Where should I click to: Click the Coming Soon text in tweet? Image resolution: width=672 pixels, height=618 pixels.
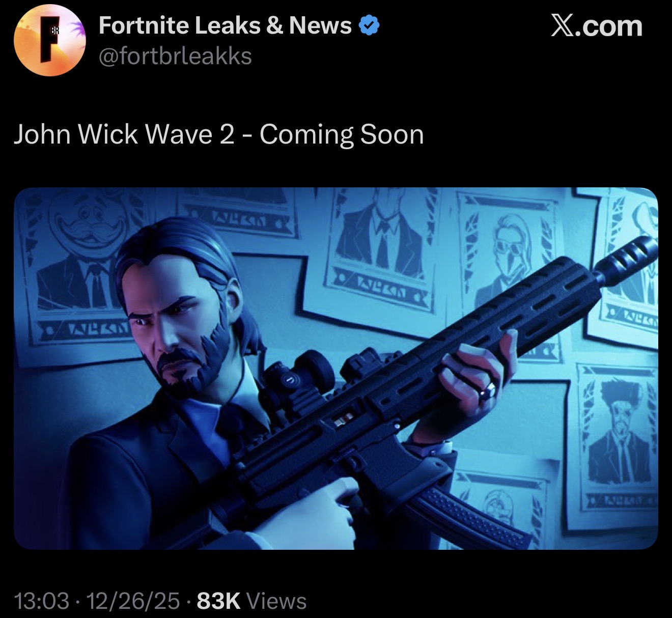(342, 134)
